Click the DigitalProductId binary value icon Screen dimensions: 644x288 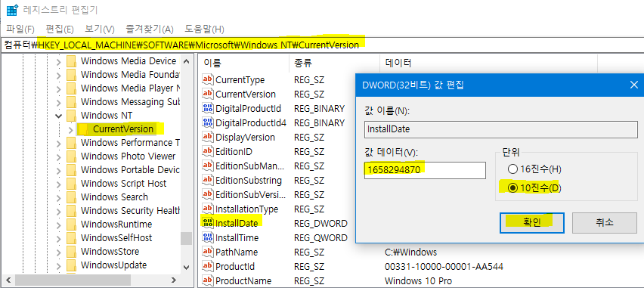208,108
